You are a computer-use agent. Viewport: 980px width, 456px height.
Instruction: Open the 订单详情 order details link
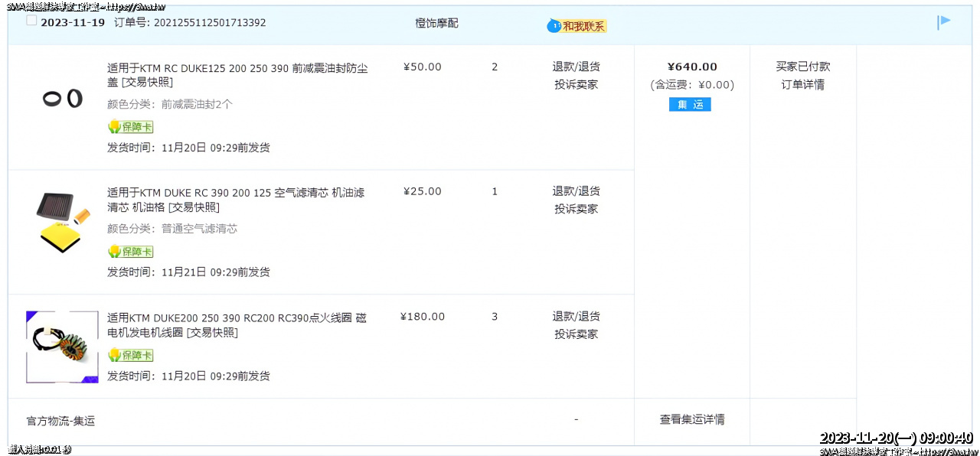click(802, 84)
